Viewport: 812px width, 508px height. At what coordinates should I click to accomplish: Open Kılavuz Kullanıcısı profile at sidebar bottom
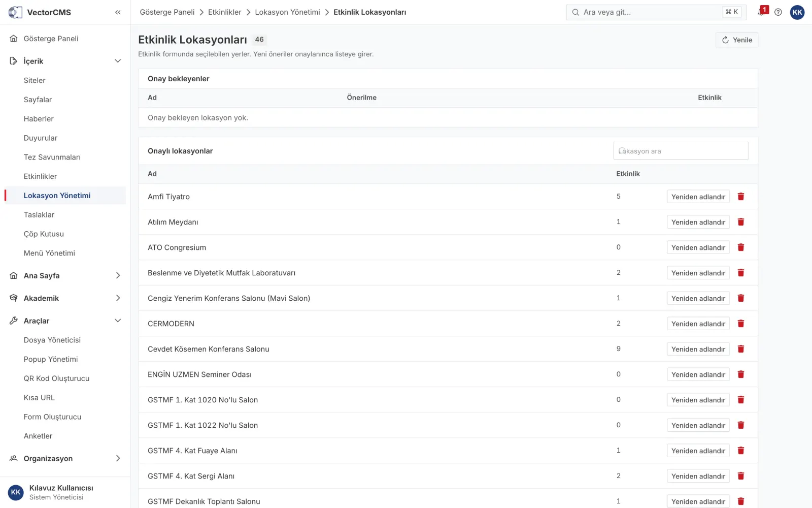[x=65, y=492]
